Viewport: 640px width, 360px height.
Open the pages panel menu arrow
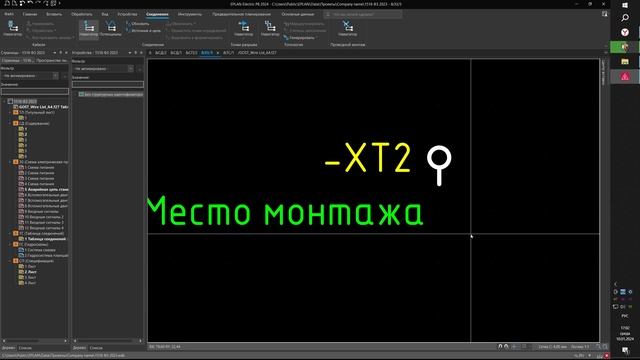click(x=54, y=53)
